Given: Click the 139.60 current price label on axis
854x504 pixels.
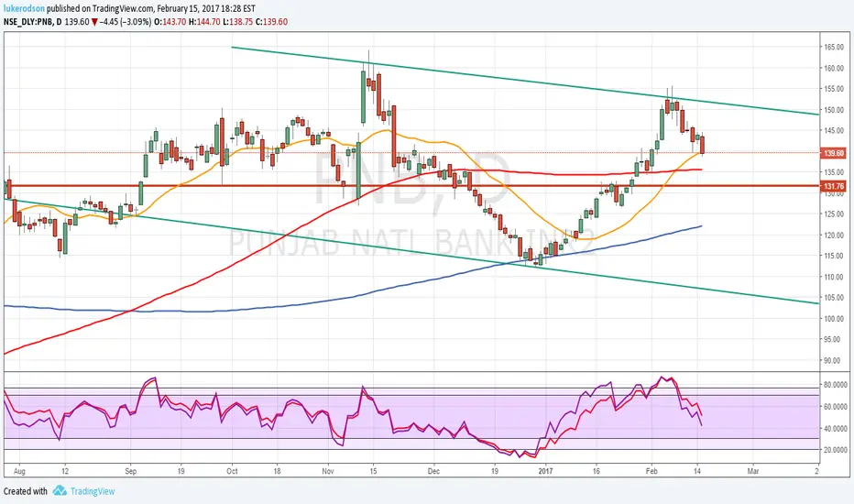Looking at the screenshot, I should (833, 153).
